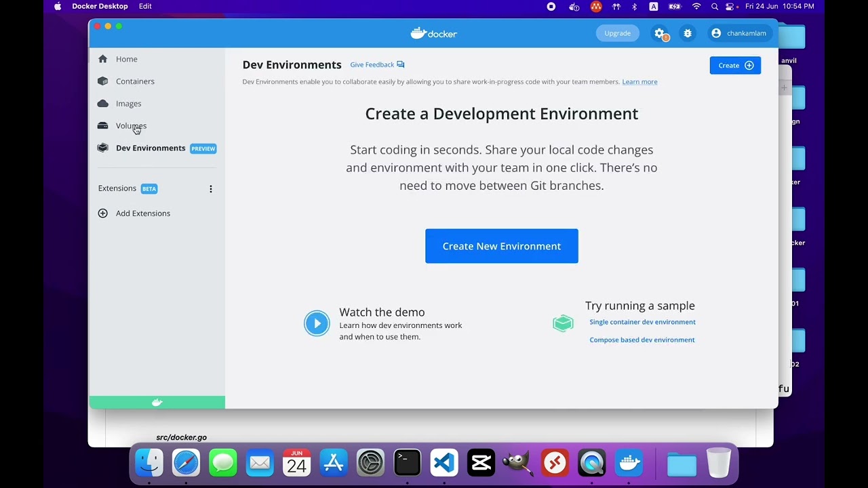Open Control Center in menu bar
Viewport: 868px width, 488px height.
(x=730, y=6)
